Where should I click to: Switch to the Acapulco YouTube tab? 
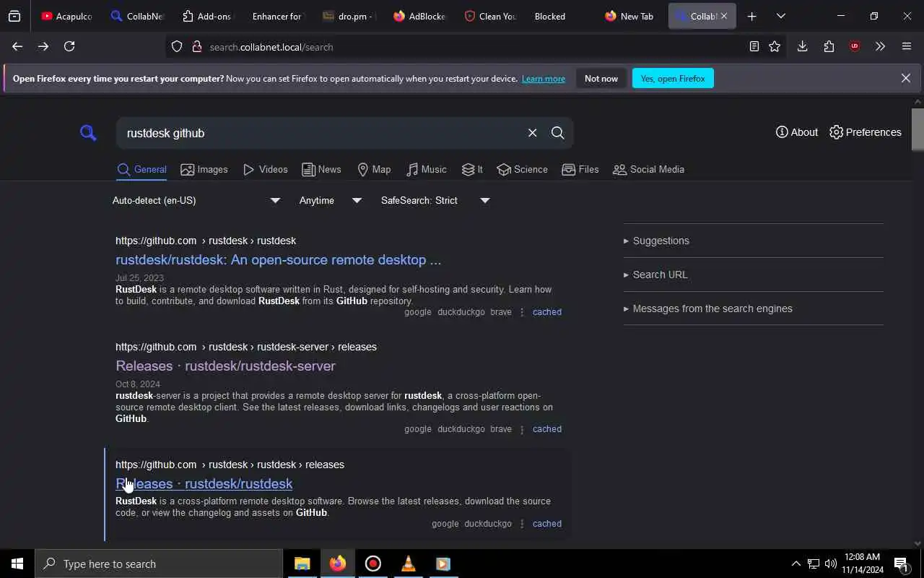point(67,16)
